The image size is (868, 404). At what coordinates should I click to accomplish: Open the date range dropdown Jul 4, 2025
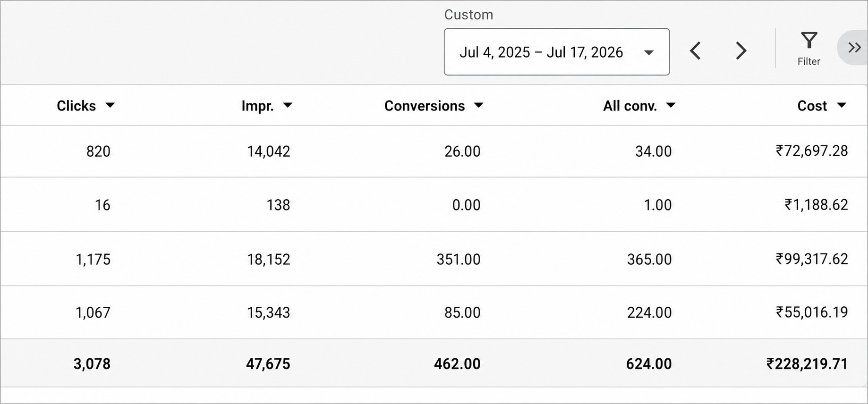(x=557, y=52)
